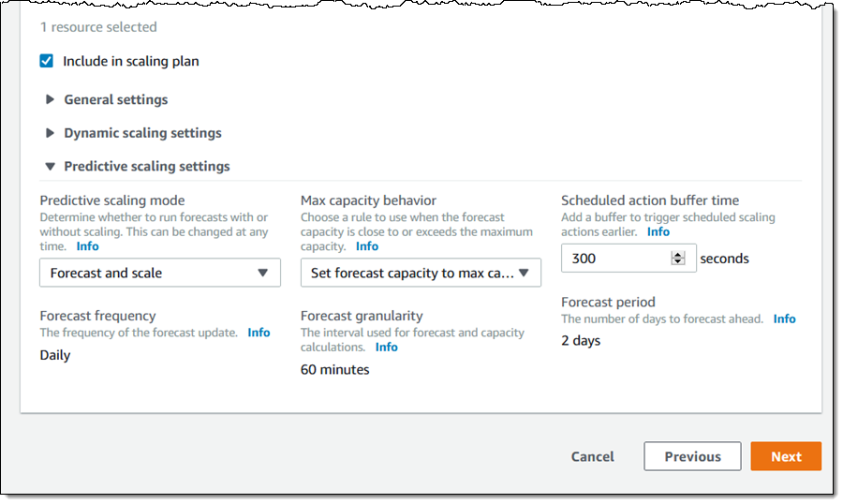Click the buffer time stepper arrows
Image resolution: width=843 pixels, height=504 pixels.
pyautogui.click(x=678, y=259)
